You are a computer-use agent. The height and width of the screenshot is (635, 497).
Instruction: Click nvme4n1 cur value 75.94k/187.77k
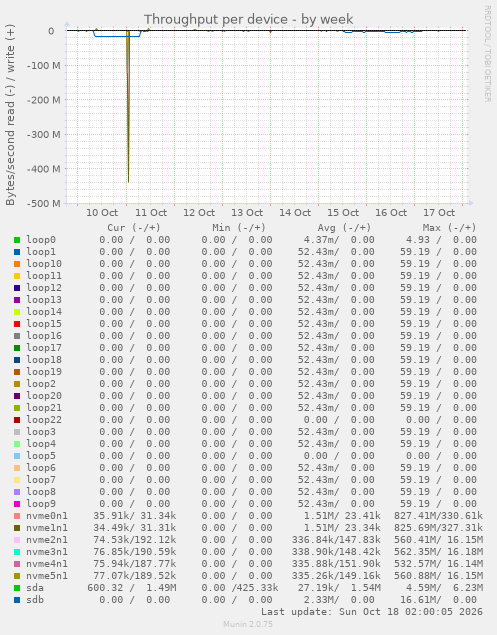pos(134,564)
